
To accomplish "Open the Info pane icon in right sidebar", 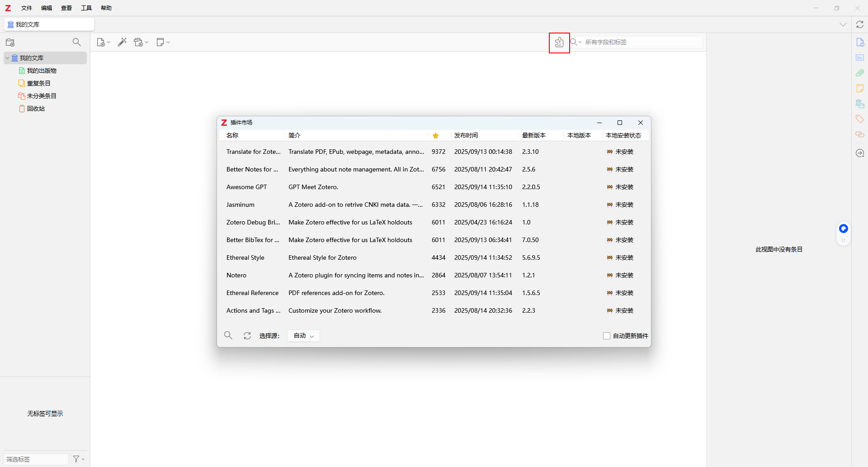I will (x=860, y=42).
